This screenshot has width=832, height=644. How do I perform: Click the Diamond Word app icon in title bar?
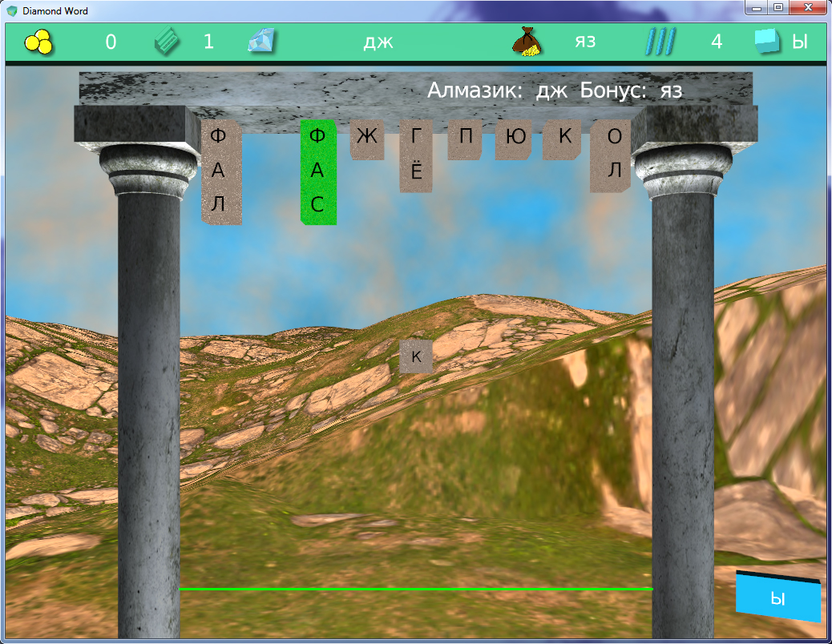12,11
